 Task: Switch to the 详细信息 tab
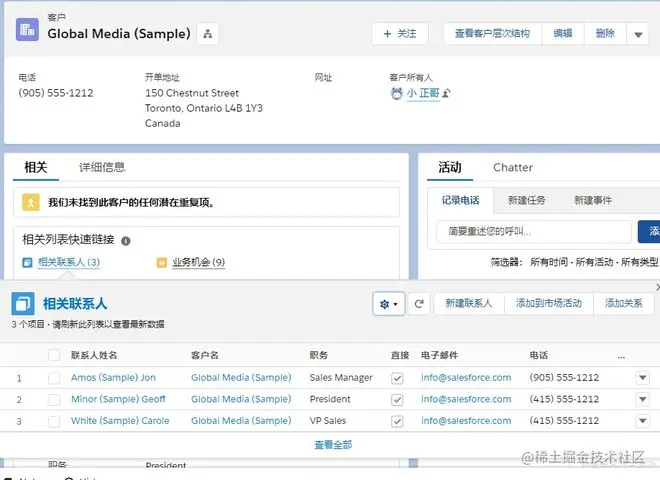coord(102,168)
